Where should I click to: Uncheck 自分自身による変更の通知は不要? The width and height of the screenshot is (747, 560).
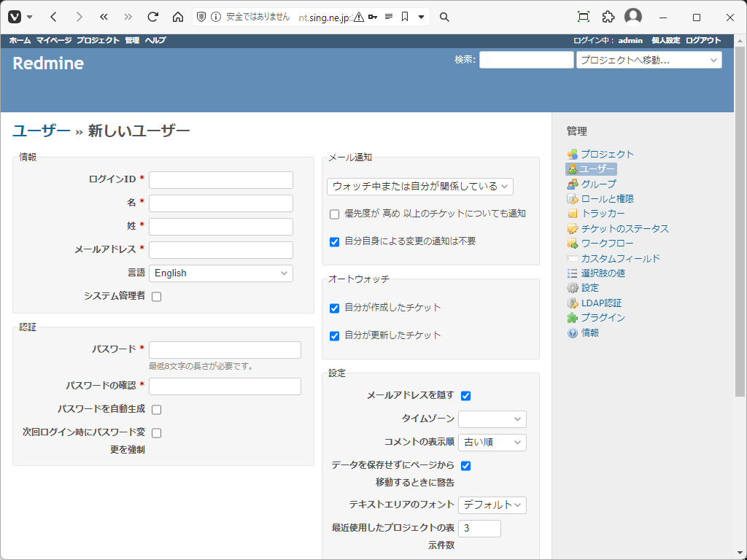point(334,242)
